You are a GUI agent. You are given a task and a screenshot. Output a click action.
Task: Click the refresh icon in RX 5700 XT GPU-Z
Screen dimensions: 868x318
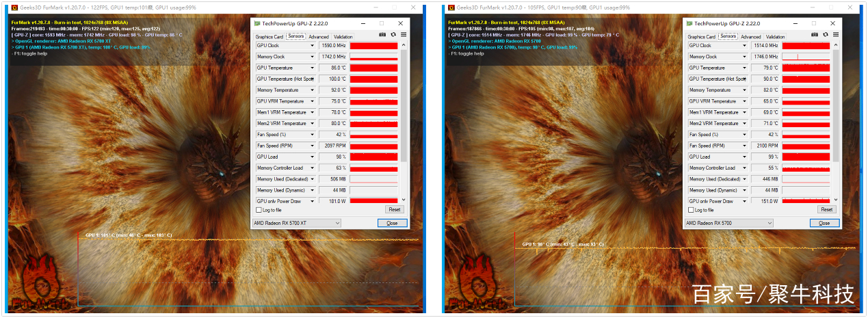(393, 34)
